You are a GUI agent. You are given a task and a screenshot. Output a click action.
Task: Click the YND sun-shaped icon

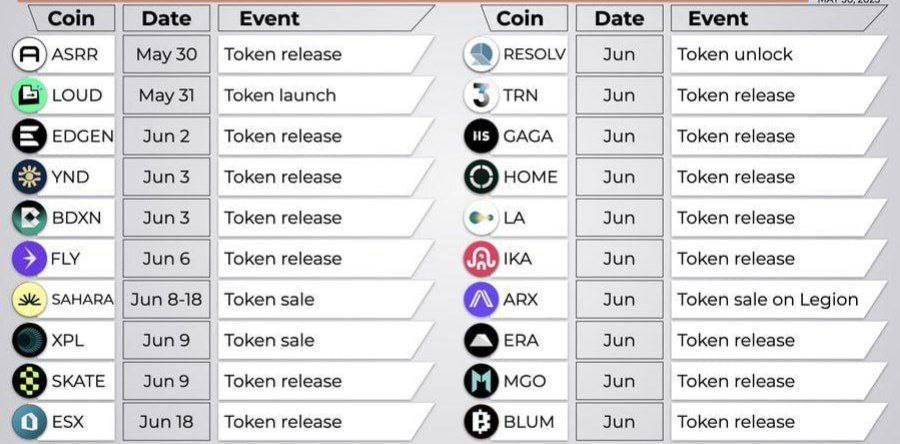pos(29,177)
